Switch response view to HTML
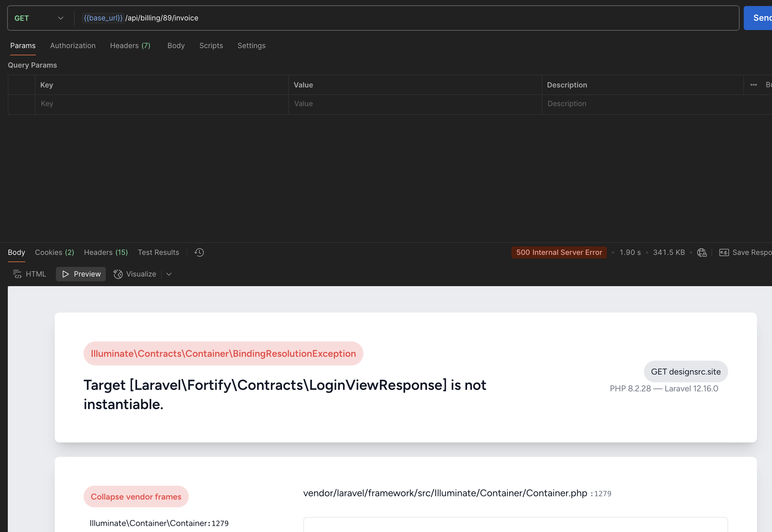Image resolution: width=772 pixels, height=532 pixels. (29, 274)
